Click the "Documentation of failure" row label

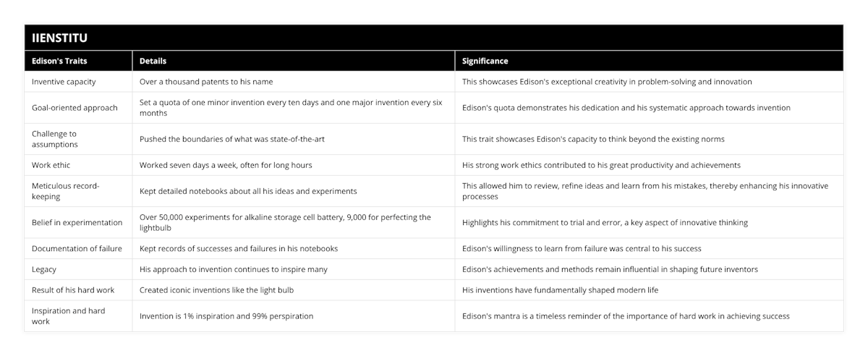click(77, 248)
